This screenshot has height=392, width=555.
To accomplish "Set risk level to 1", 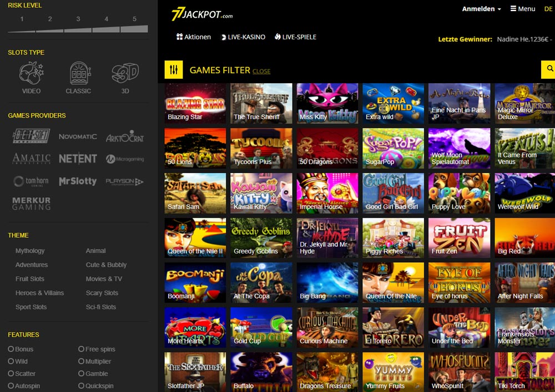I will point(22,25).
